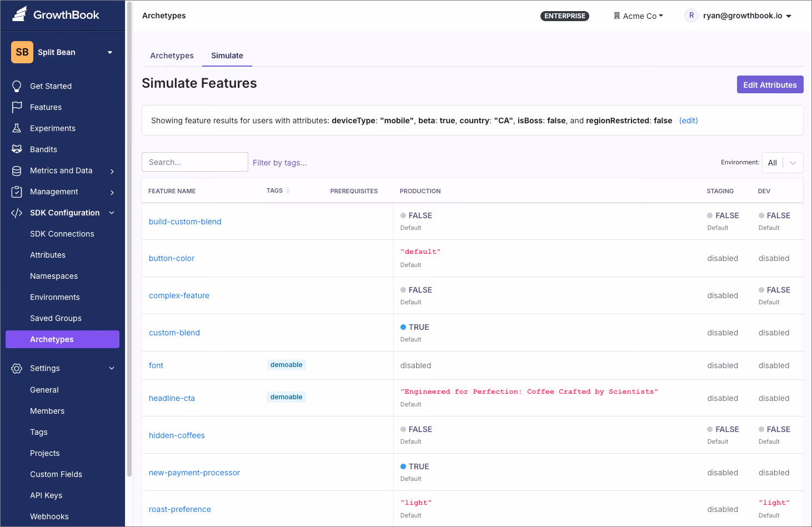The width and height of the screenshot is (812, 527).
Task: Click the Search input field
Action: point(194,162)
